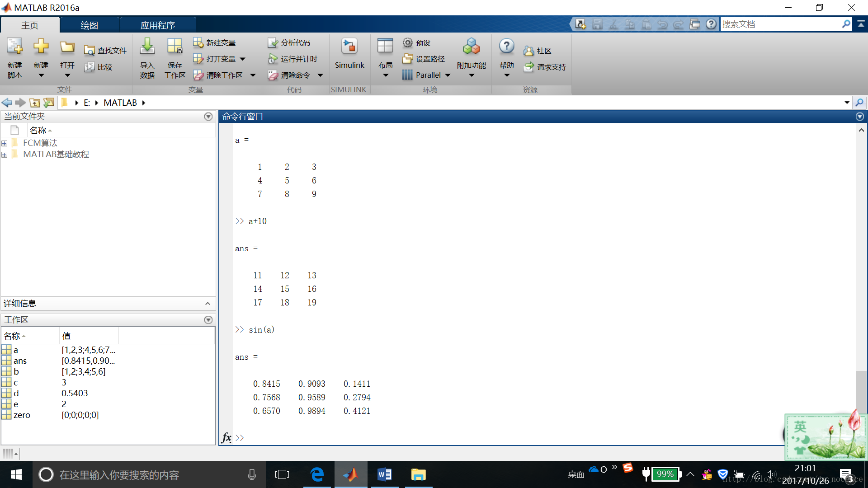Switch to the 应用程序 (Apps) tab
Image resolution: width=868 pixels, height=488 pixels.
click(157, 25)
